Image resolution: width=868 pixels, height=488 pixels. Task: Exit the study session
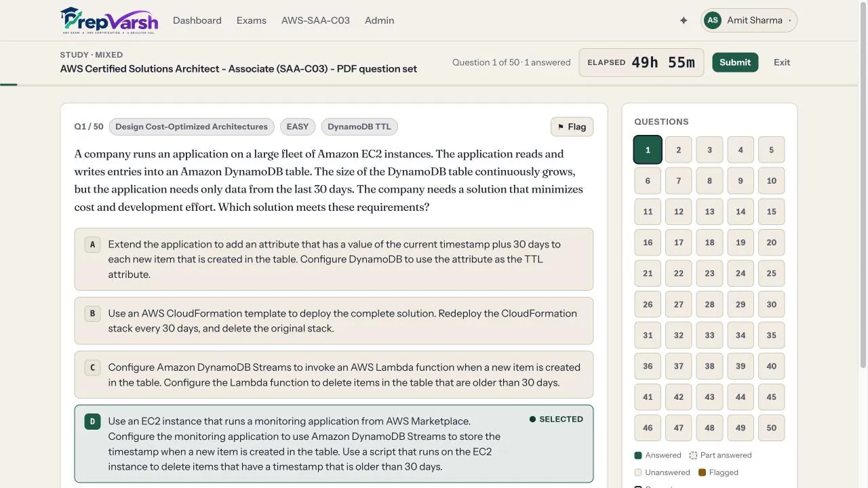(x=782, y=62)
